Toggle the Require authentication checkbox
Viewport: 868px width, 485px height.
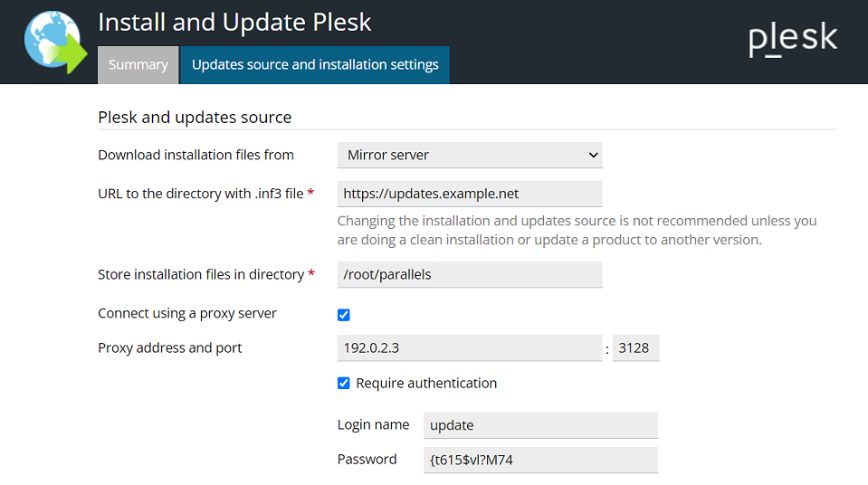pyautogui.click(x=343, y=383)
